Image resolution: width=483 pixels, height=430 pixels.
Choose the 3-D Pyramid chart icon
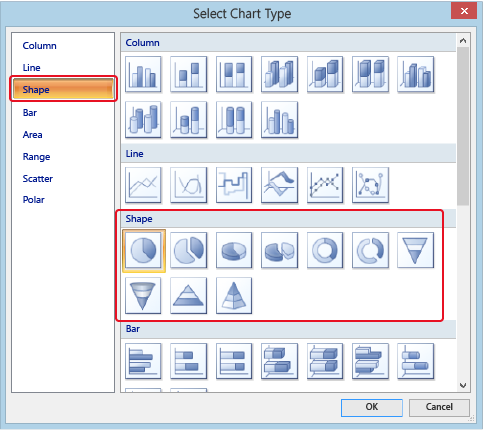tap(234, 296)
